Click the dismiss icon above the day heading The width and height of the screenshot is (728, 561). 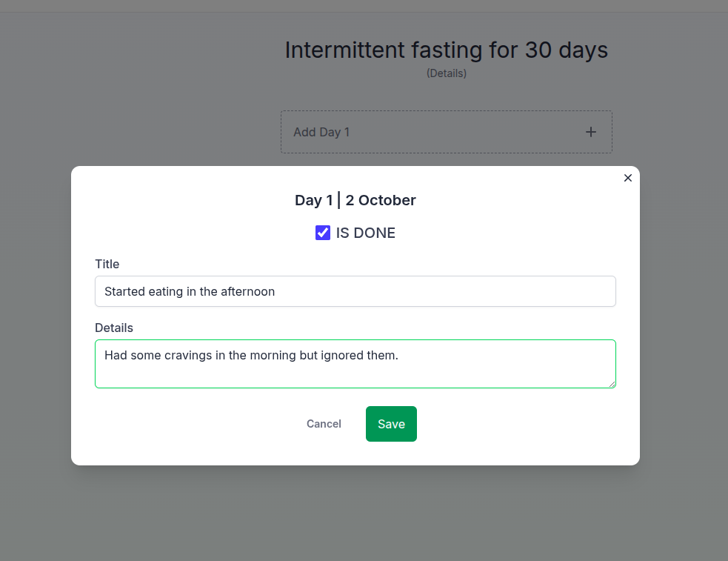point(627,178)
